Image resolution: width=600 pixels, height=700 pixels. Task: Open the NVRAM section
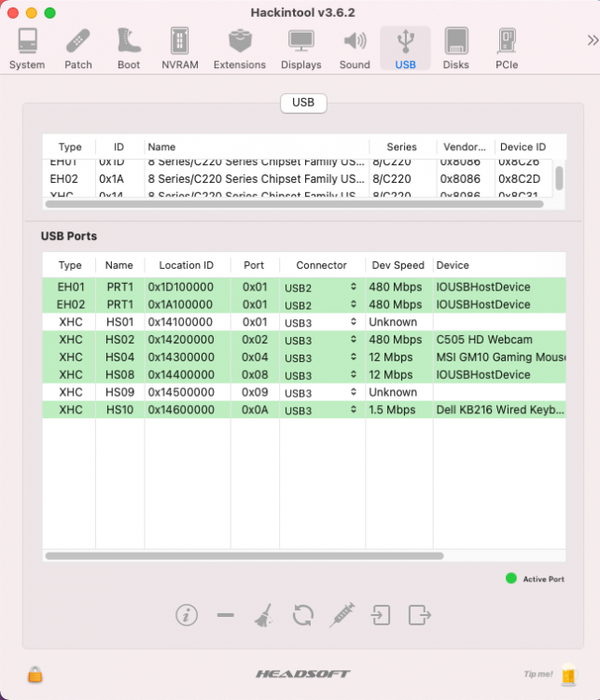pos(180,49)
